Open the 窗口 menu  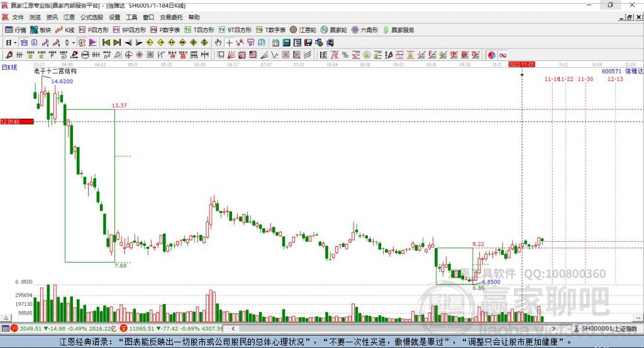coord(148,17)
